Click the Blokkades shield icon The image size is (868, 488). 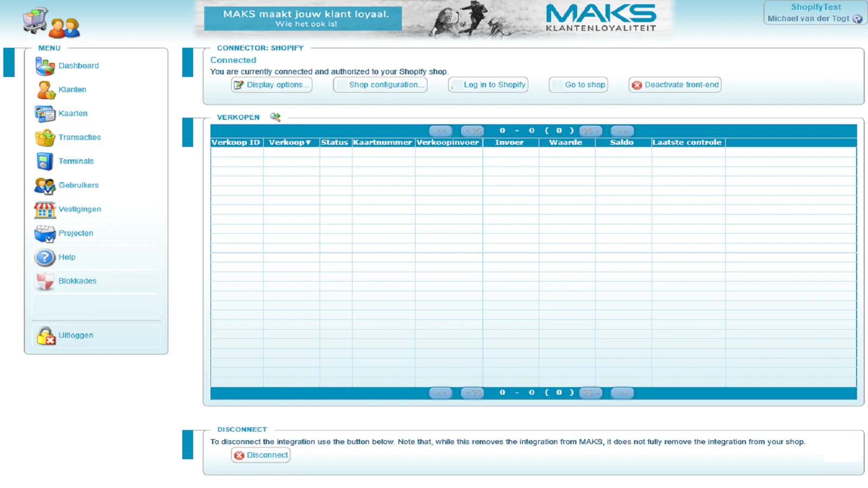click(x=45, y=281)
